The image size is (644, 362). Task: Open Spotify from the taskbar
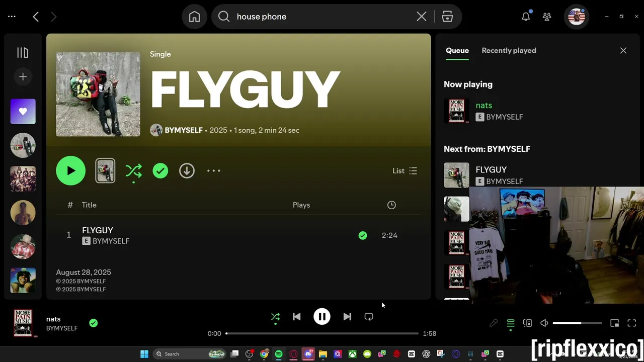[x=279, y=354]
